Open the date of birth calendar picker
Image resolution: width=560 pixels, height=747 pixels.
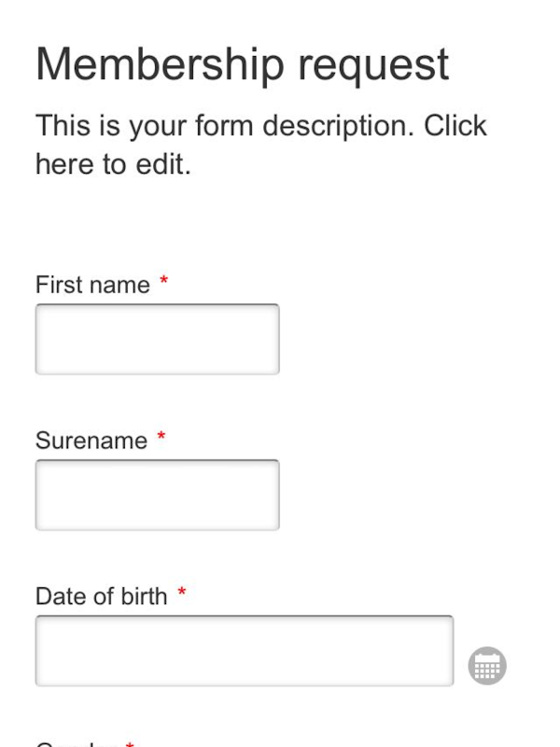[x=486, y=666]
